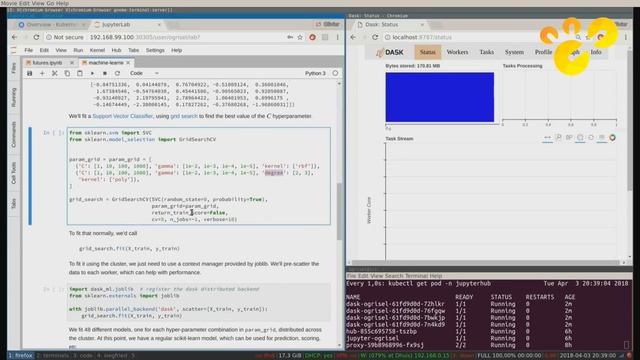
Task: Reload the JupyterLab browser page
Action: tap(36, 37)
